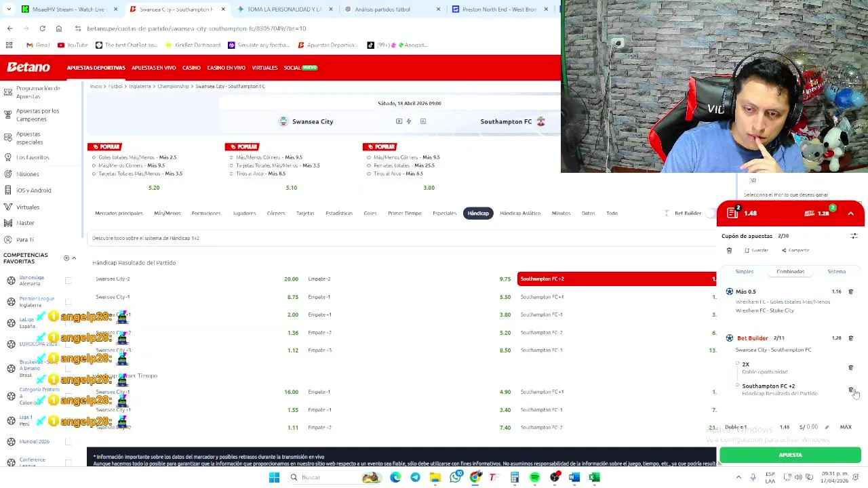Collapse the bet slip with chevron

click(850, 213)
